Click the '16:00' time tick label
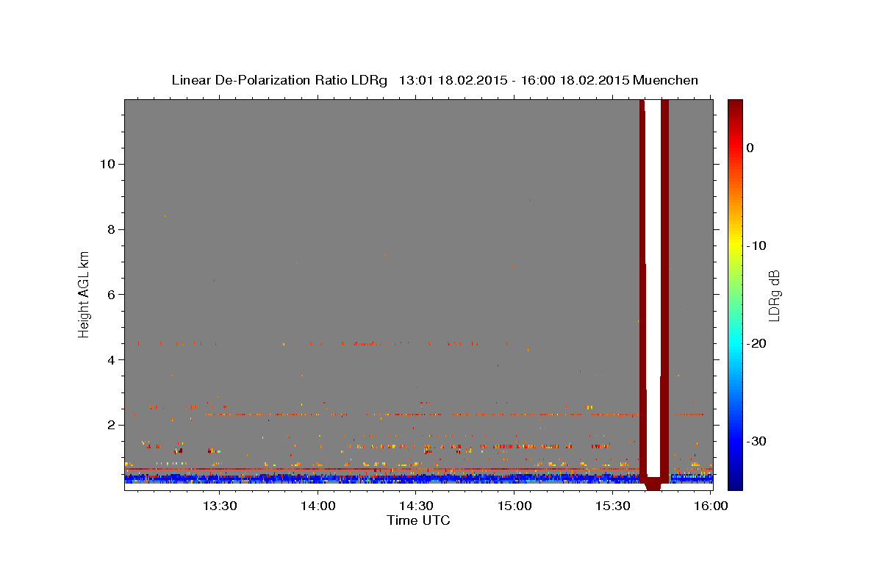The width and height of the screenshot is (882, 588). click(710, 506)
